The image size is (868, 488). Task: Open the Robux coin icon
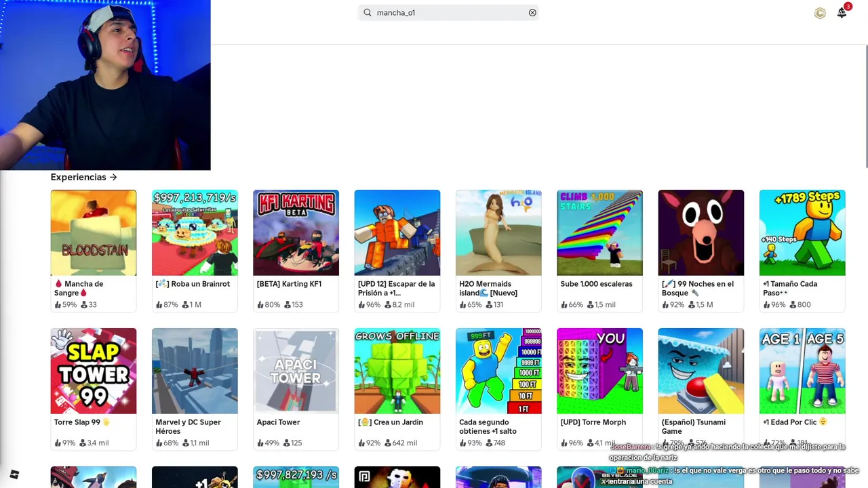click(820, 13)
